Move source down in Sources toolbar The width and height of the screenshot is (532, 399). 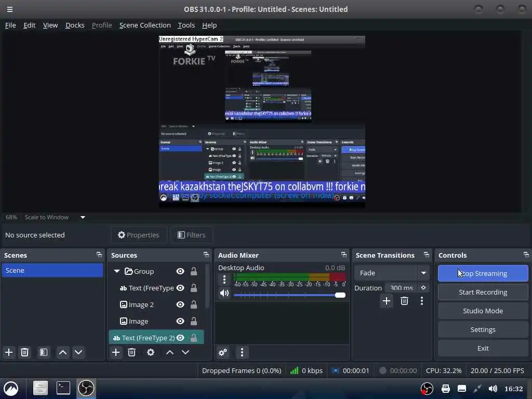pos(185,352)
